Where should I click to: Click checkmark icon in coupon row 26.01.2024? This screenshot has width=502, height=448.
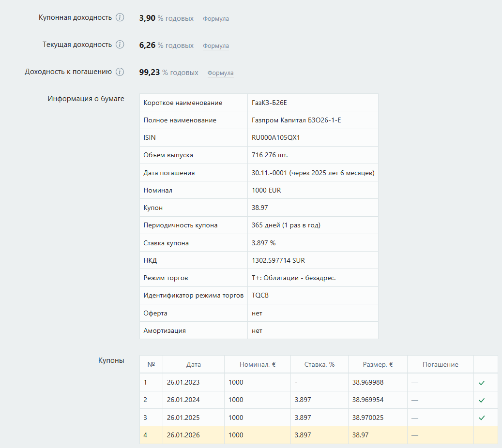point(482,400)
